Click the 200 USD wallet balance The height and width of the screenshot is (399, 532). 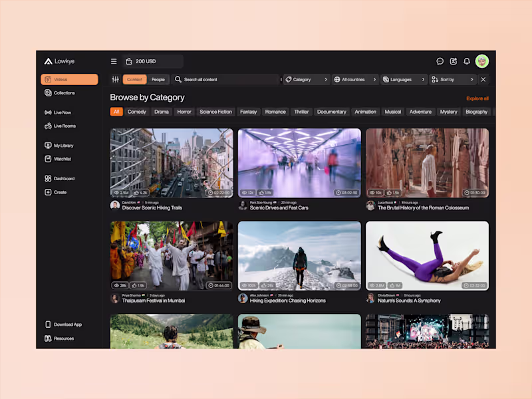pyautogui.click(x=153, y=61)
